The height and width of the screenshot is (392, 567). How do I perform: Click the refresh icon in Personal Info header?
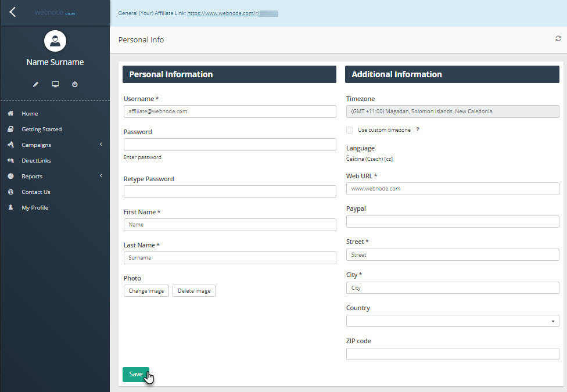click(x=558, y=38)
